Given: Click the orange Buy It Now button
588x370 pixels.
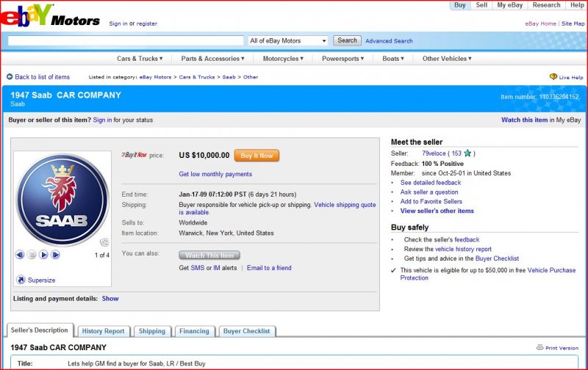Looking at the screenshot, I should 257,156.
